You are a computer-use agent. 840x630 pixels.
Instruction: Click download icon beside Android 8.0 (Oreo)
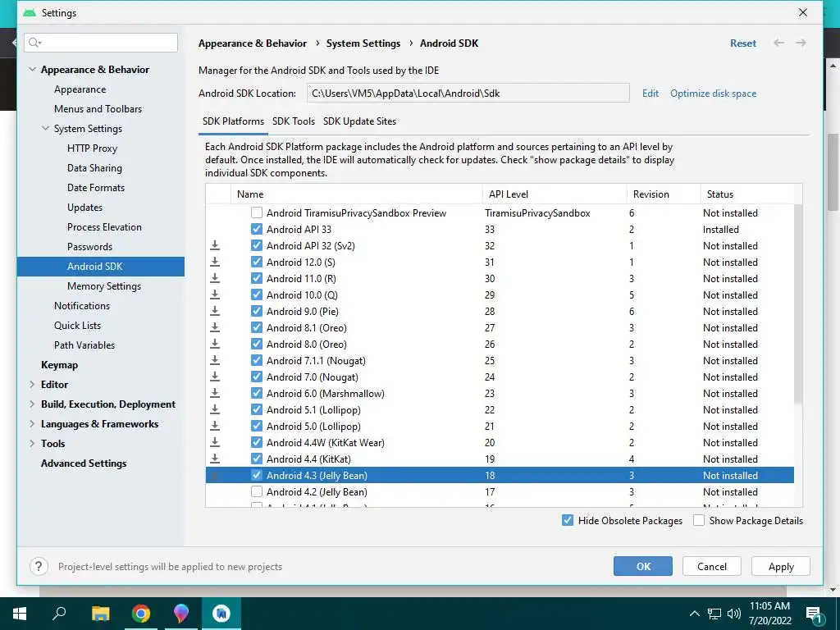(215, 344)
